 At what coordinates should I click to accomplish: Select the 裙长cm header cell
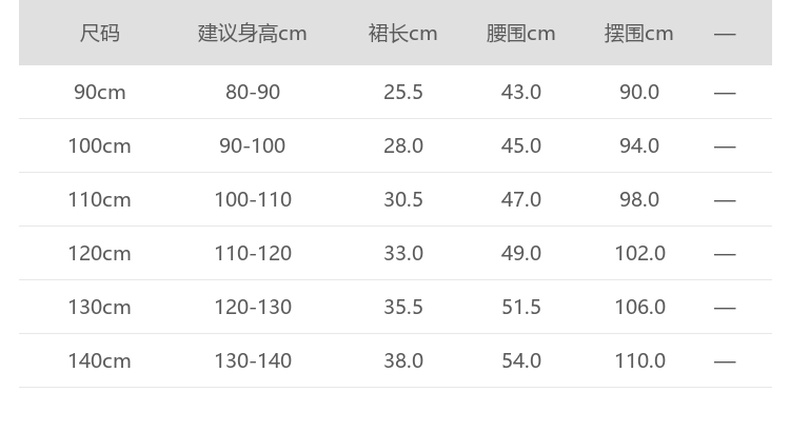[403, 33]
